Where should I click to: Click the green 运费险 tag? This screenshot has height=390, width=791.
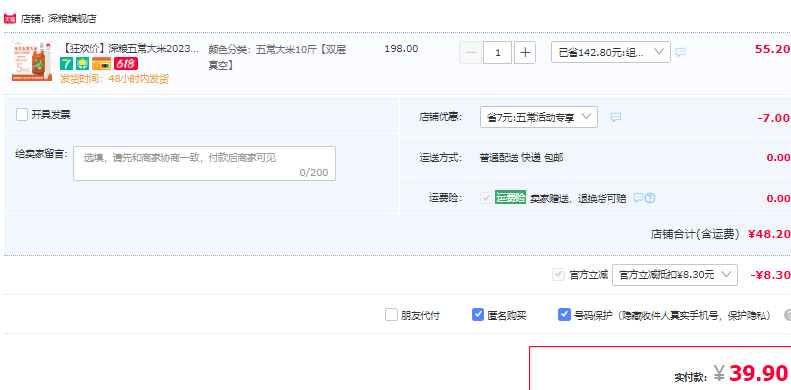(511, 198)
